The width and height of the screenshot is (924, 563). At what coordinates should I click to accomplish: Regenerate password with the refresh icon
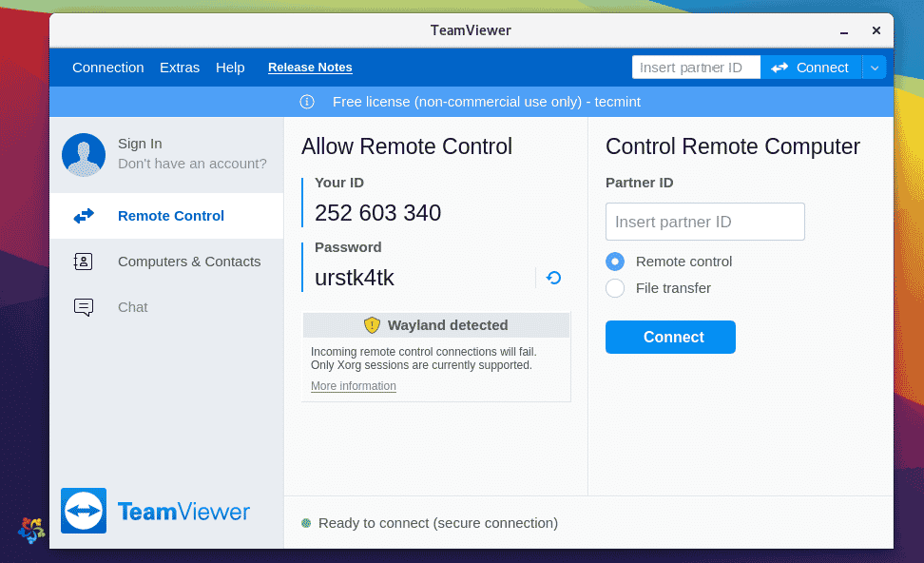coord(553,278)
